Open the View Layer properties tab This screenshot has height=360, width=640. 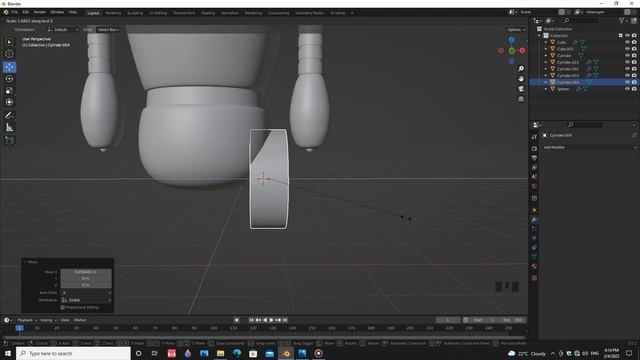534,167
